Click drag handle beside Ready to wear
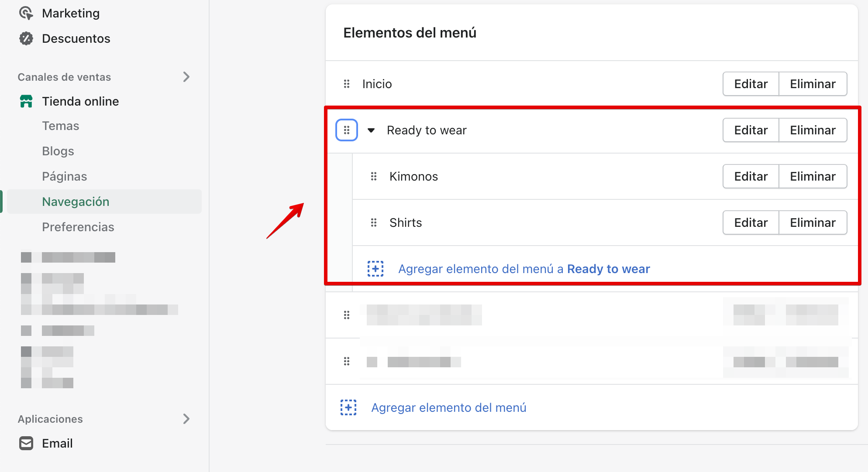Screen dimensions: 868x472 click(x=347, y=130)
